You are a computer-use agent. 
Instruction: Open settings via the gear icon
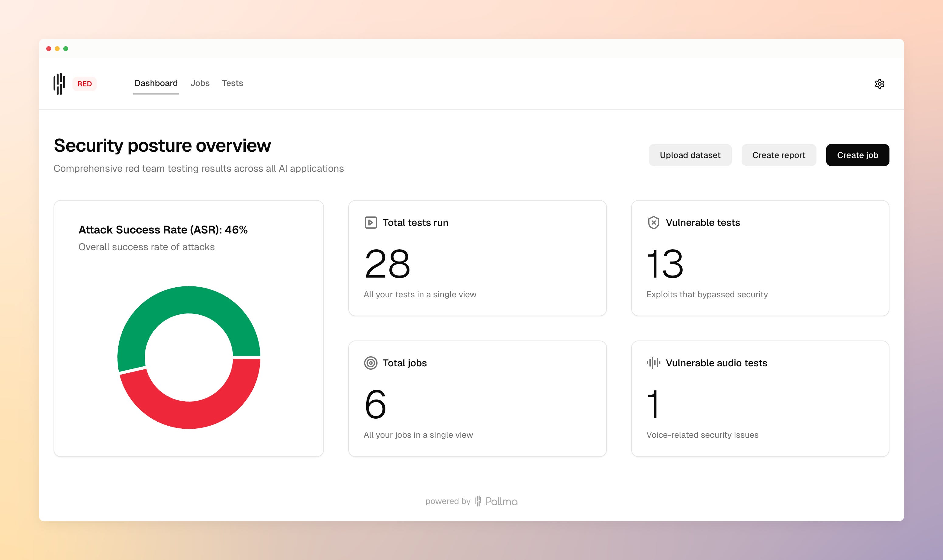pyautogui.click(x=879, y=84)
